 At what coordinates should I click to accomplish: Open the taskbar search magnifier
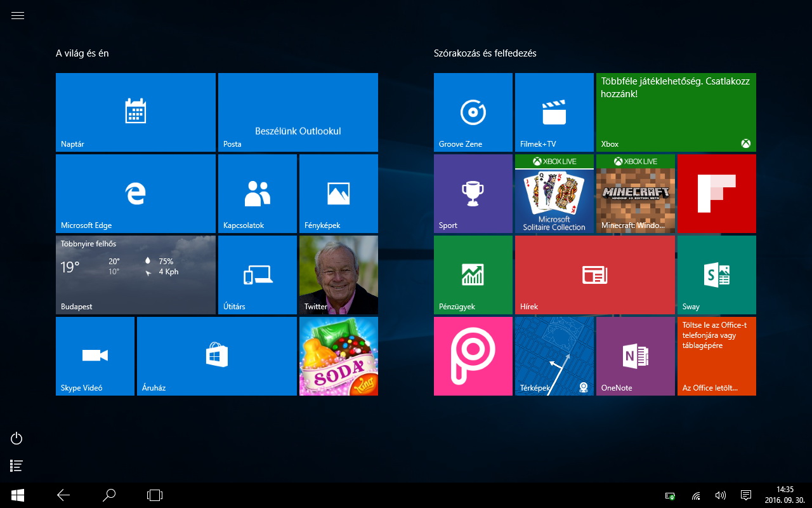click(x=109, y=495)
